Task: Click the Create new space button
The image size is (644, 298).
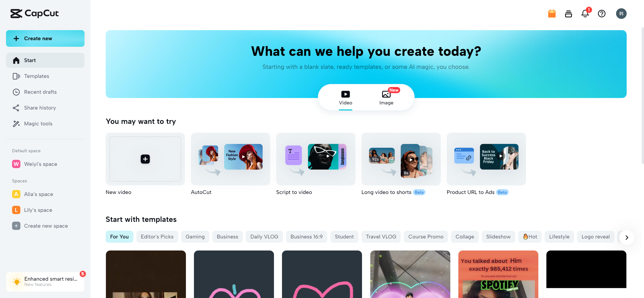Action: [x=46, y=226]
